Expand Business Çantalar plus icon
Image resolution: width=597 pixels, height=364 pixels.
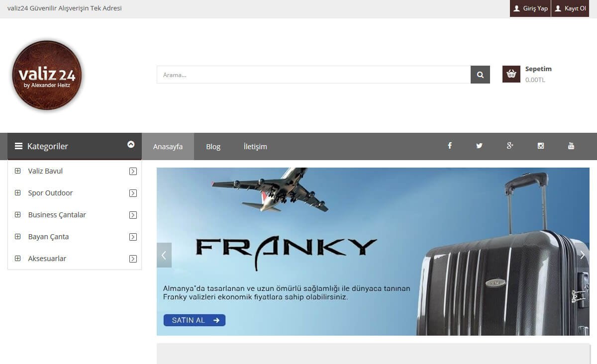click(x=18, y=215)
